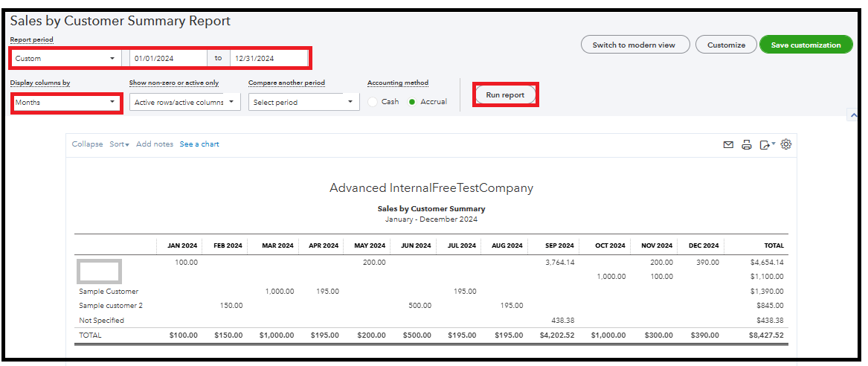
Task: Click the print report icon
Action: click(x=747, y=145)
